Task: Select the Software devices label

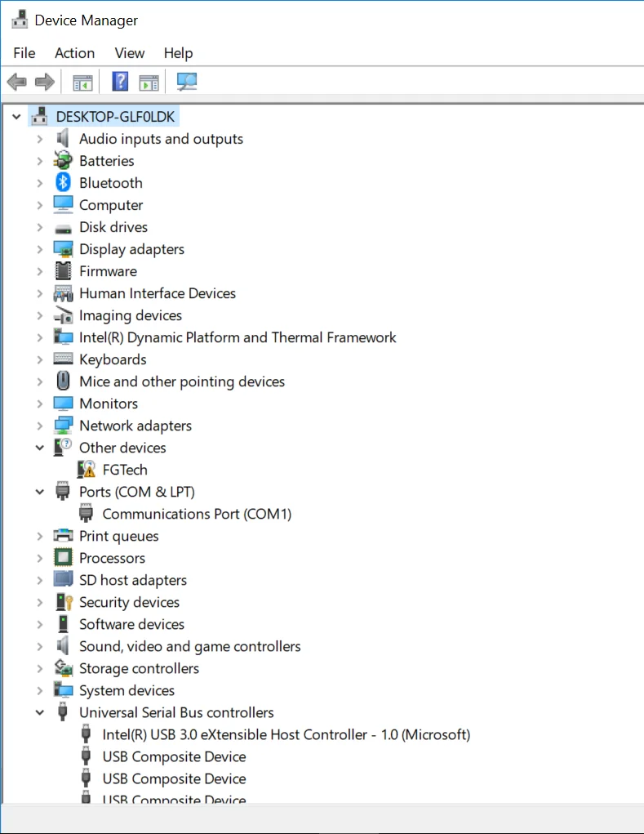Action: coord(131,624)
